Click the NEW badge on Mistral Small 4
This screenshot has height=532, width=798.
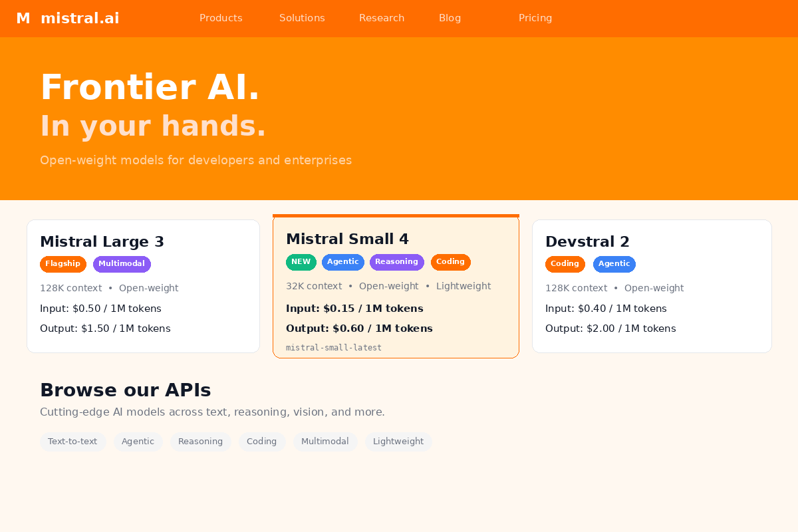[x=301, y=262]
